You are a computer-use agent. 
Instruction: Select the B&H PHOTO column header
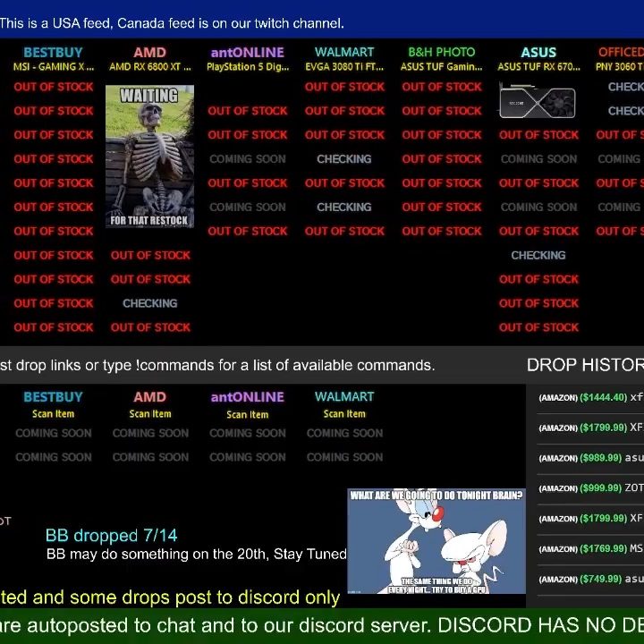click(x=442, y=52)
